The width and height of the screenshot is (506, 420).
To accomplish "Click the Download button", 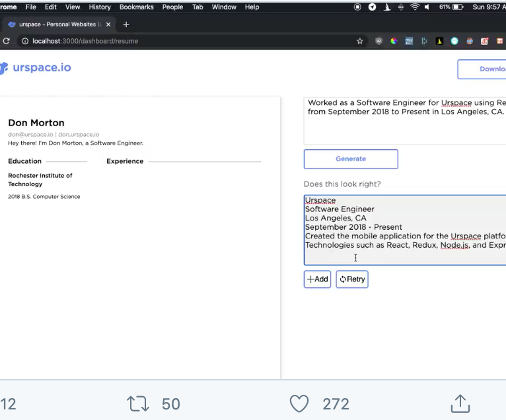I will (483, 69).
